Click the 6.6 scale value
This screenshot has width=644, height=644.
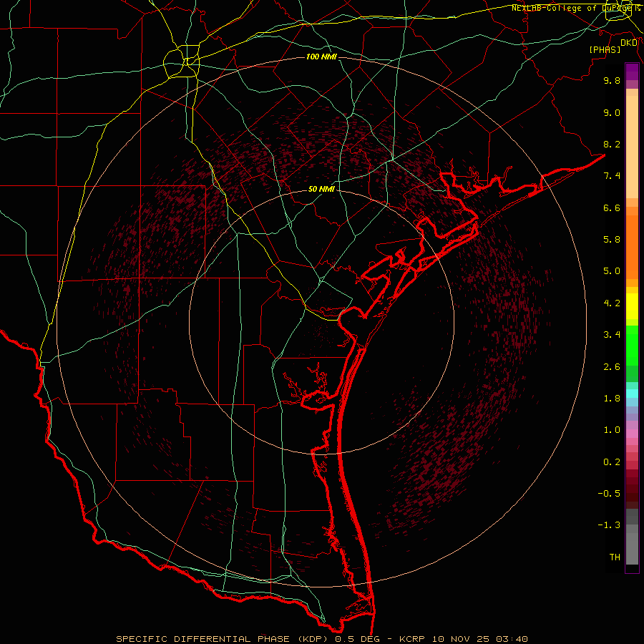tap(612, 208)
